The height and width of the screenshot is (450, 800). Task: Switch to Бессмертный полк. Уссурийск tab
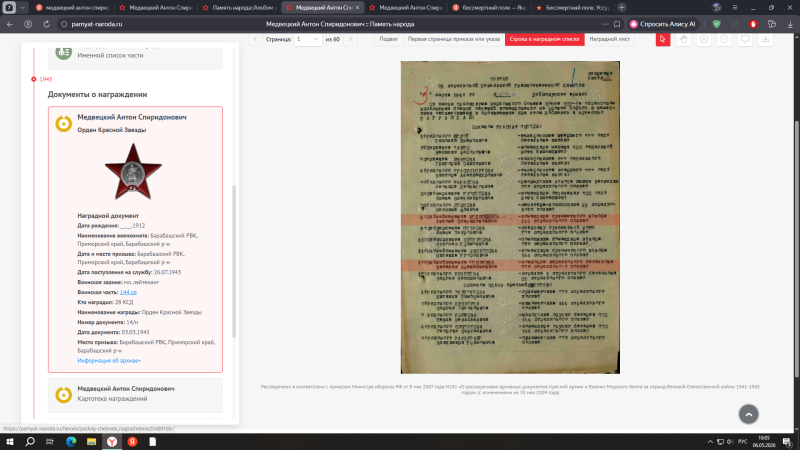[572, 8]
